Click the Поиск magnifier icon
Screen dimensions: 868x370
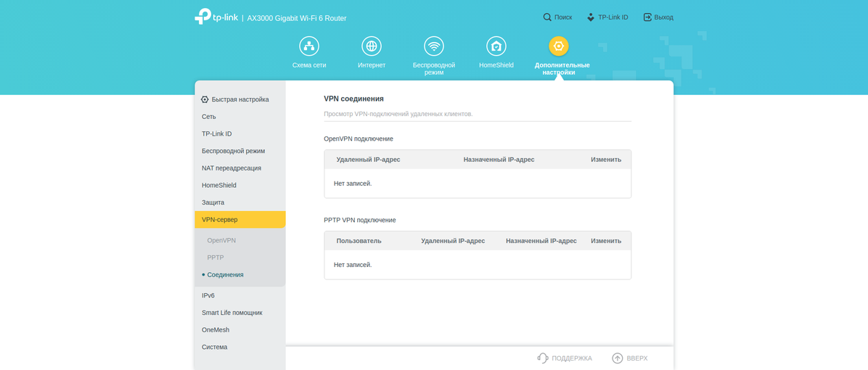point(547,17)
